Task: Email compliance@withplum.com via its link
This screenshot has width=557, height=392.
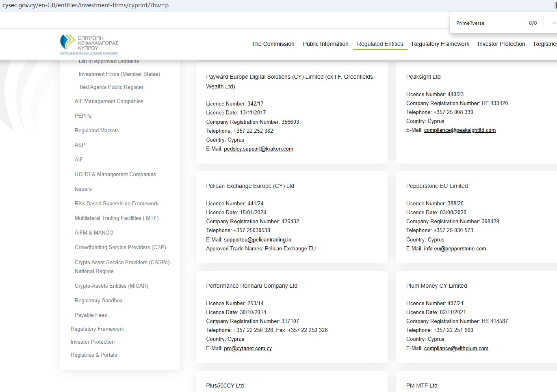Action: coord(456,349)
